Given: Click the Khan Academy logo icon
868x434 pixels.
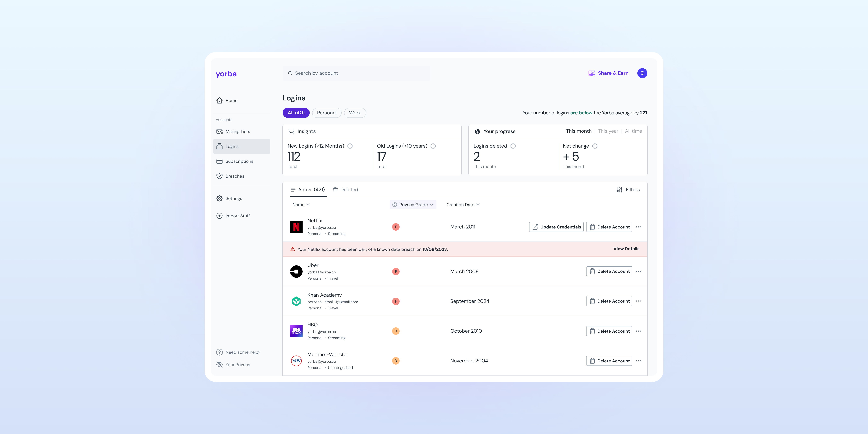Looking at the screenshot, I should tap(296, 301).
